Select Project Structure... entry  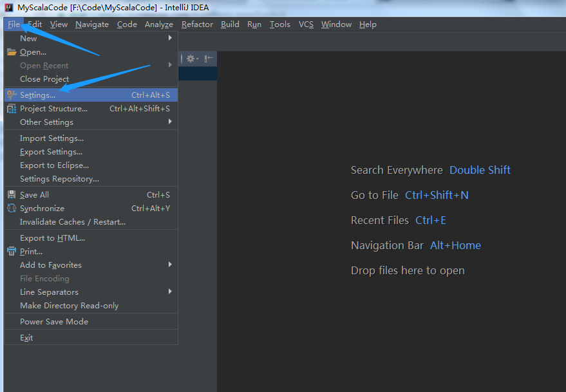click(x=91, y=108)
